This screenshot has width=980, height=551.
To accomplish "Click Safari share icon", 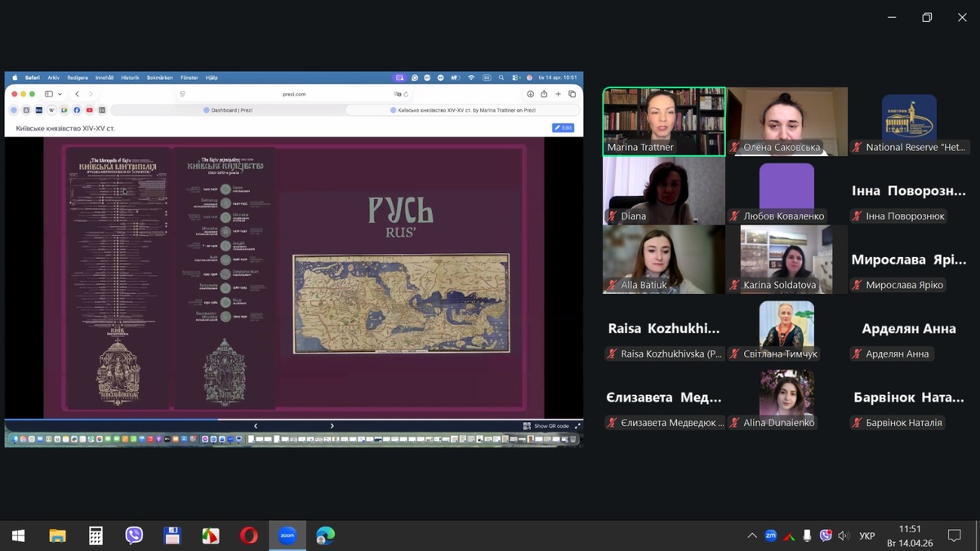I will [x=544, y=94].
